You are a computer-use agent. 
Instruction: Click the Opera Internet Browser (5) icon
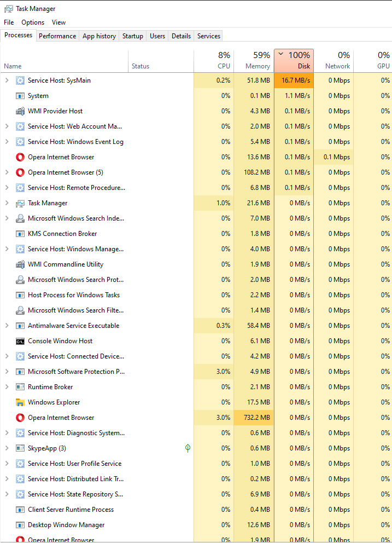point(20,172)
